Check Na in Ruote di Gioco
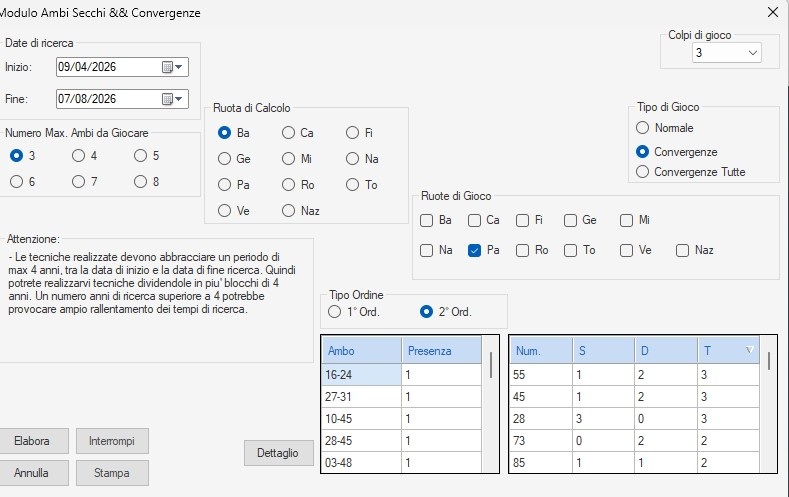The height and width of the screenshot is (497, 789). [427, 251]
